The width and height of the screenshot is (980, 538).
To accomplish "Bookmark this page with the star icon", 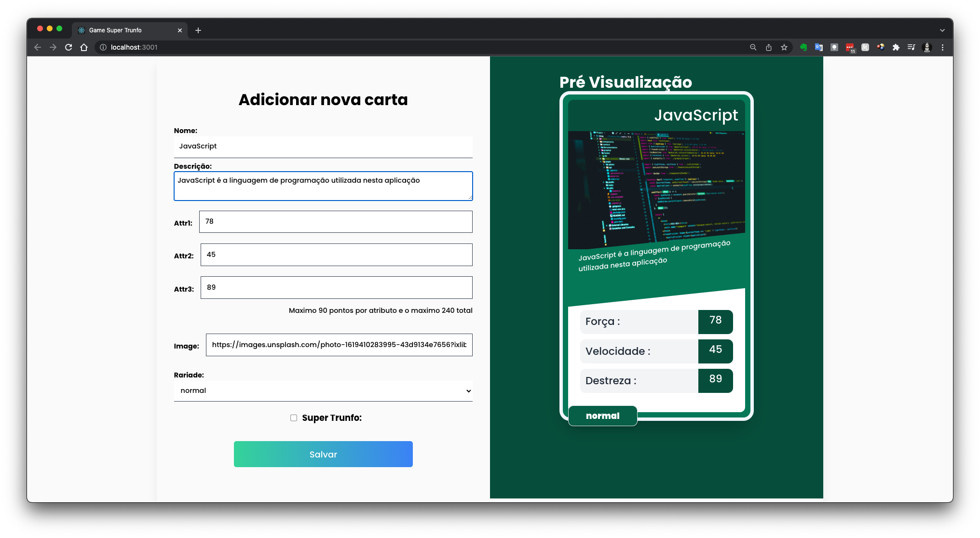I will pyautogui.click(x=784, y=47).
